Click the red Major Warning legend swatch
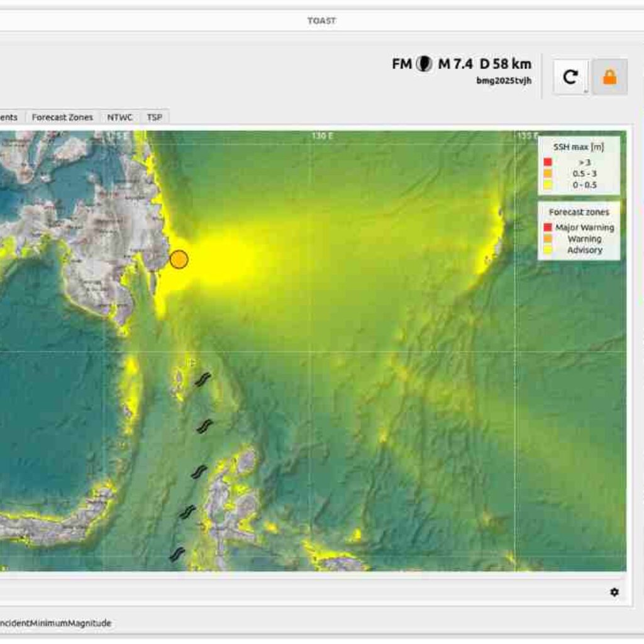This screenshot has width=644, height=644. point(548,227)
